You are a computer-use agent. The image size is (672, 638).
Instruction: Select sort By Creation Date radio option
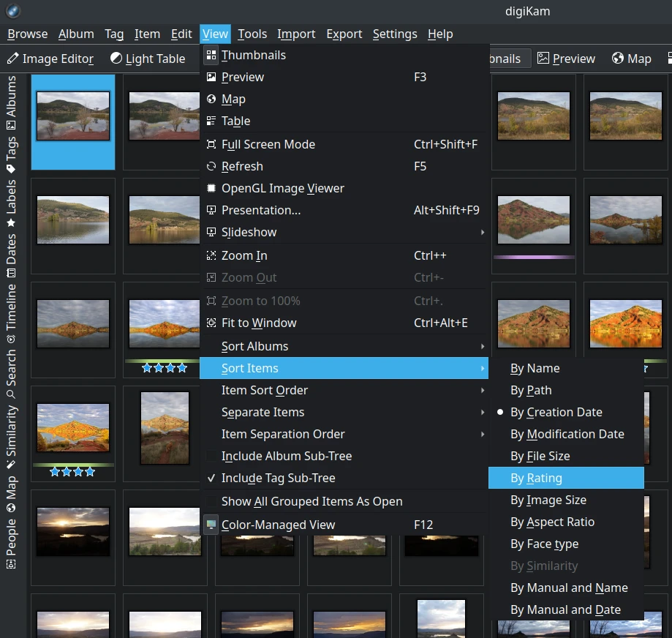click(x=566, y=412)
